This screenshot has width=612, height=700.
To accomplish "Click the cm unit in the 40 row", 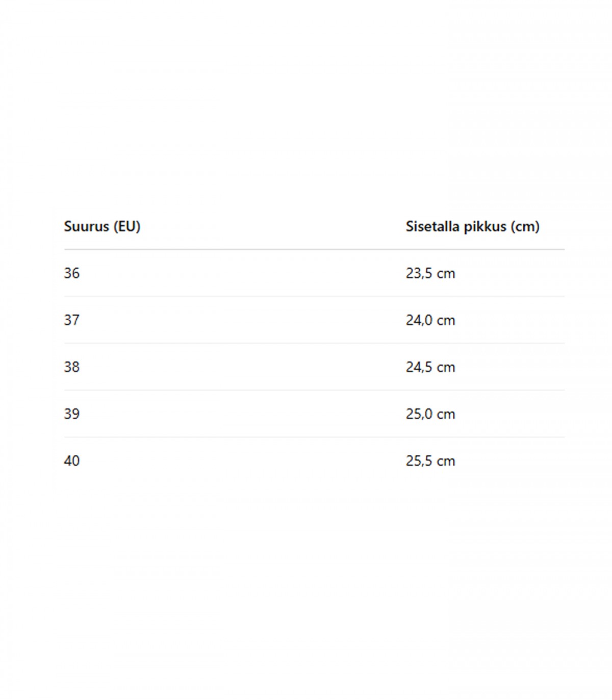I will (x=446, y=461).
